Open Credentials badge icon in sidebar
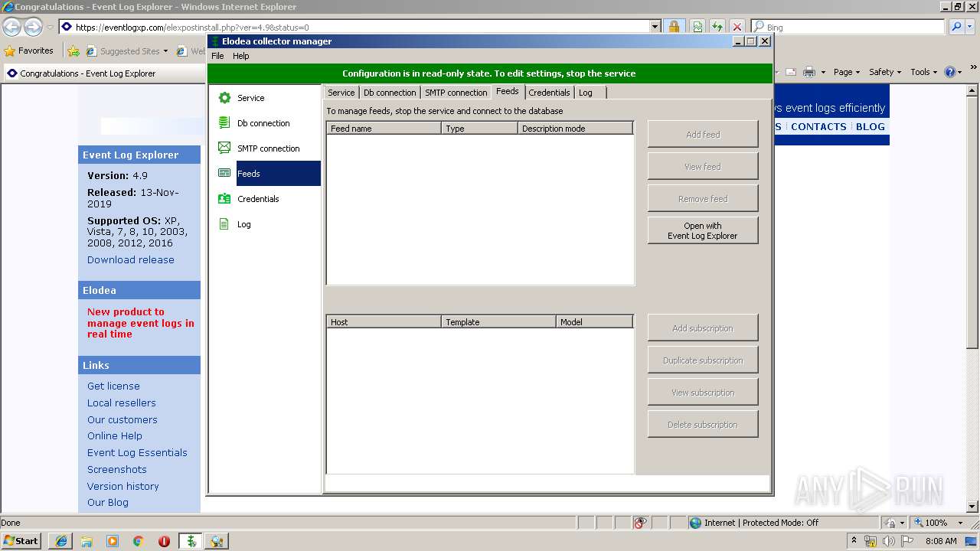Viewport: 980px width, 551px height. click(224, 198)
